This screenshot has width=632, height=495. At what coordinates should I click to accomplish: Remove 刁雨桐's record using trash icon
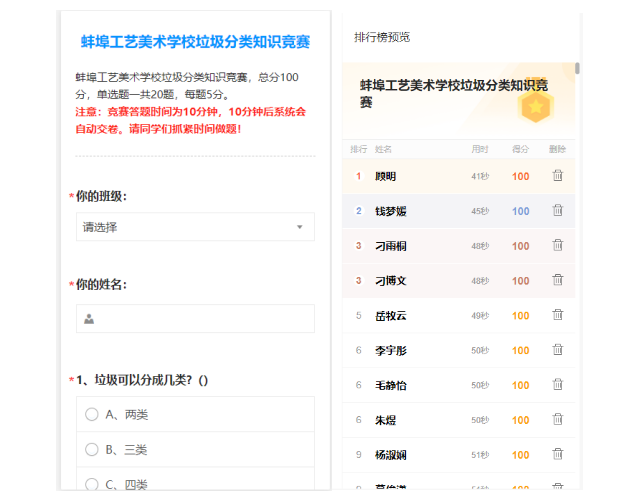point(558,246)
